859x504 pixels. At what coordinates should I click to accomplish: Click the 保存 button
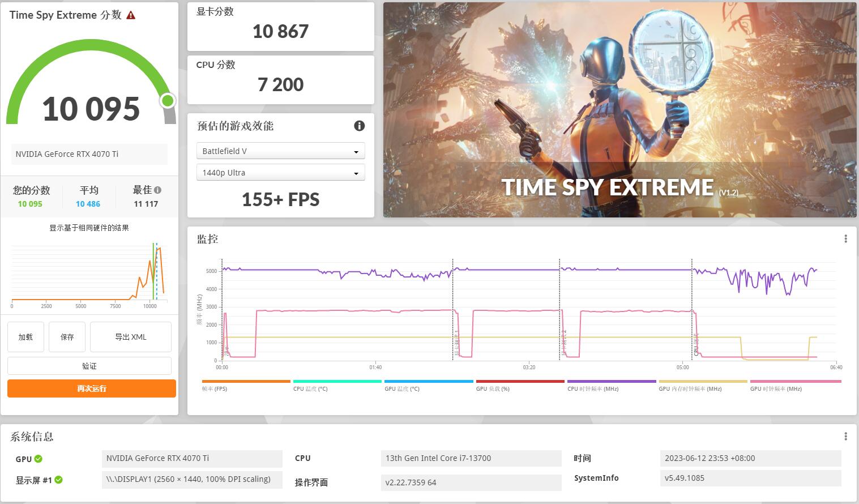point(67,337)
